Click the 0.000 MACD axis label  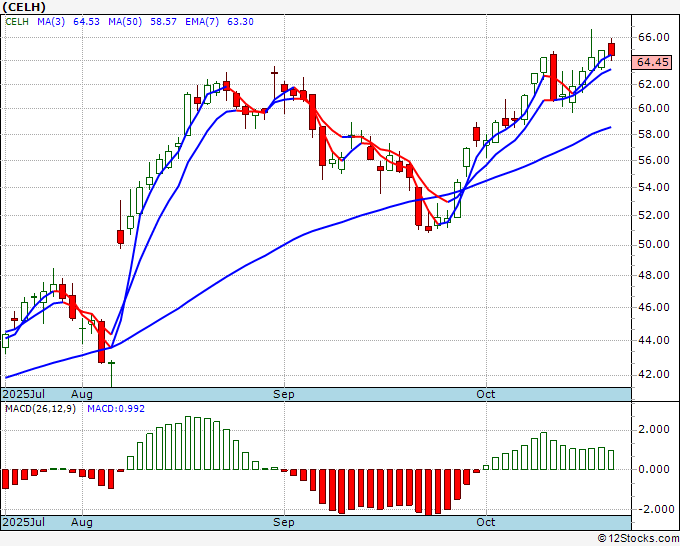654,469
